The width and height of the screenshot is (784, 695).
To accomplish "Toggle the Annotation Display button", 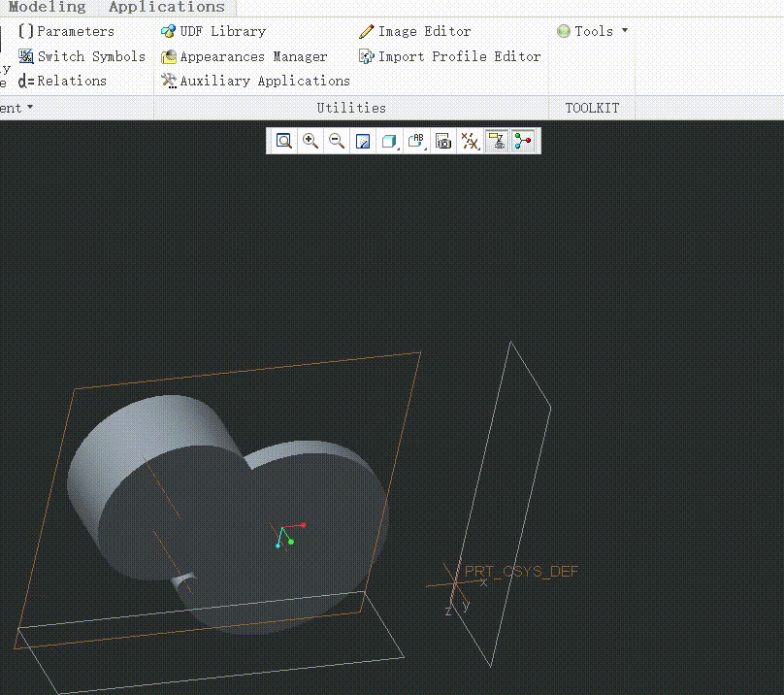I will click(x=497, y=141).
